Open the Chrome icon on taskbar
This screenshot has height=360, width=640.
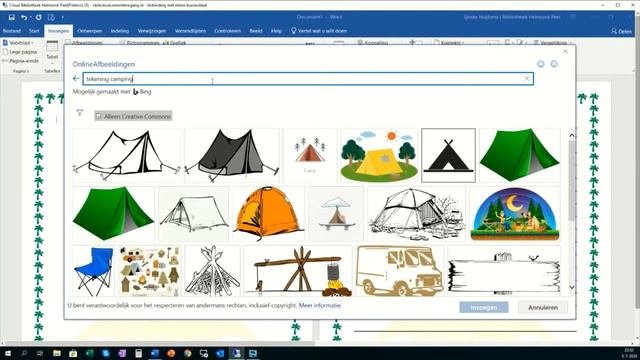[x=187, y=353]
